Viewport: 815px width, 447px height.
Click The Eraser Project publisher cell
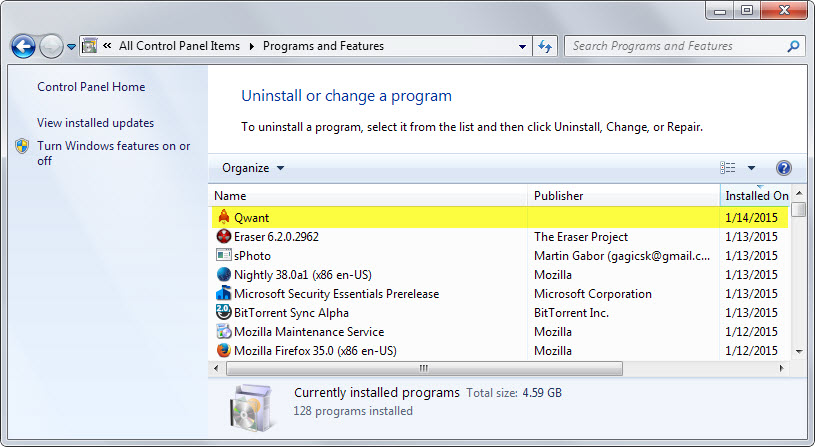(581, 236)
